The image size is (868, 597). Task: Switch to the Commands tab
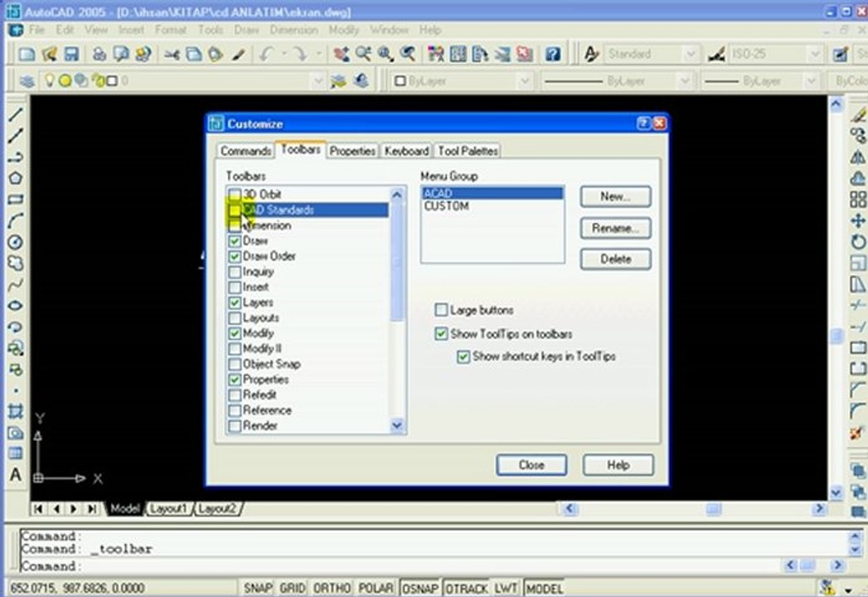tap(245, 151)
